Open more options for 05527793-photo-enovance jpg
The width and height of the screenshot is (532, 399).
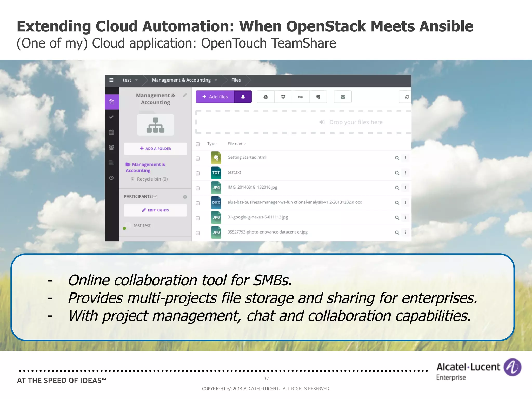pos(405,232)
